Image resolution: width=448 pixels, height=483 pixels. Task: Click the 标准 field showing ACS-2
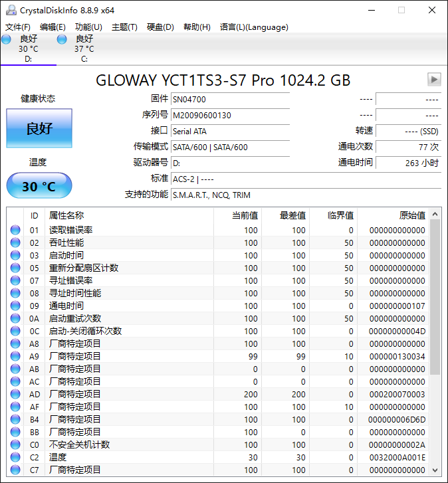(x=306, y=179)
